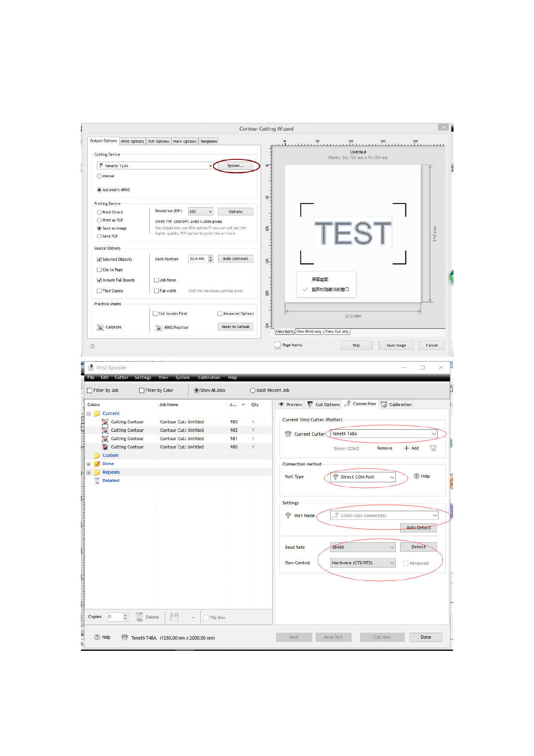Click the ARMS Practice icon

(158, 328)
